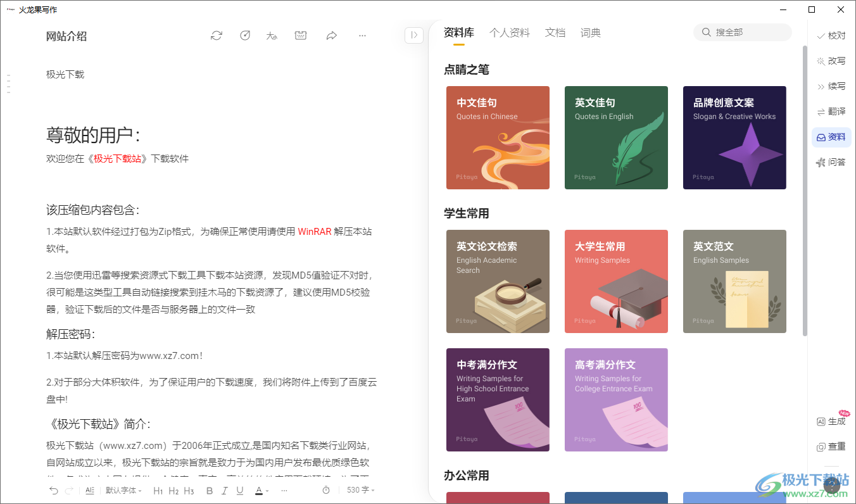Viewport: 856px width, 504px height.
Task: Switch to the 文档 tab
Action: tap(555, 33)
